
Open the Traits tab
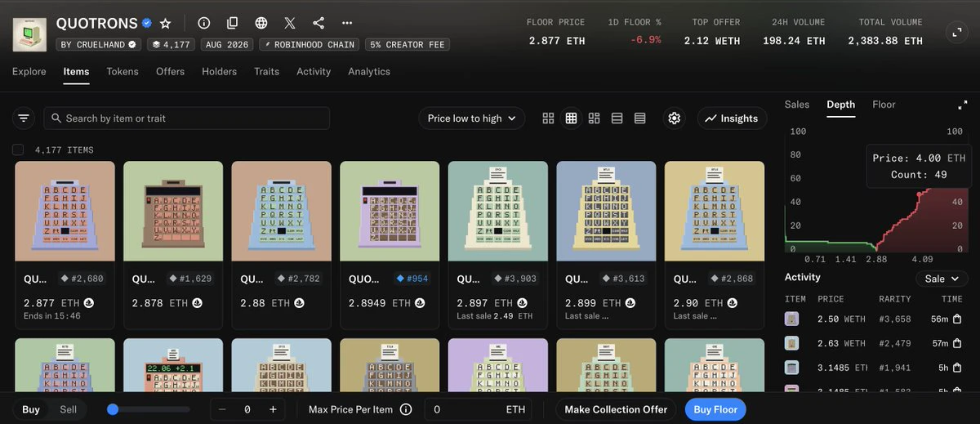click(x=267, y=71)
